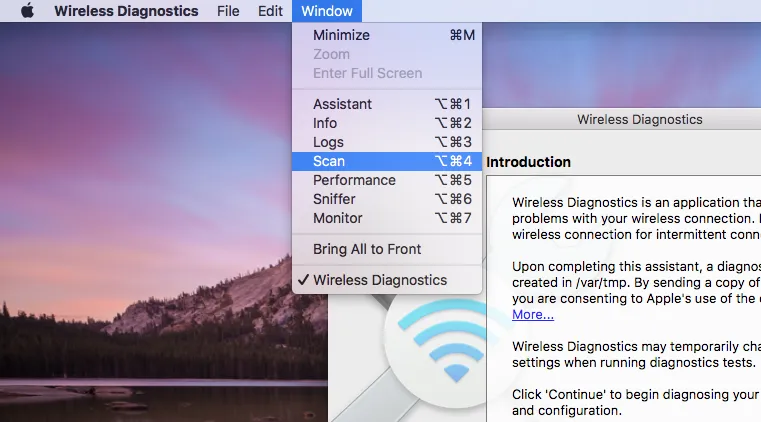The width and height of the screenshot is (761, 422).
Task: Open the Wireless Diagnostics app menu
Action: pyautogui.click(x=127, y=11)
